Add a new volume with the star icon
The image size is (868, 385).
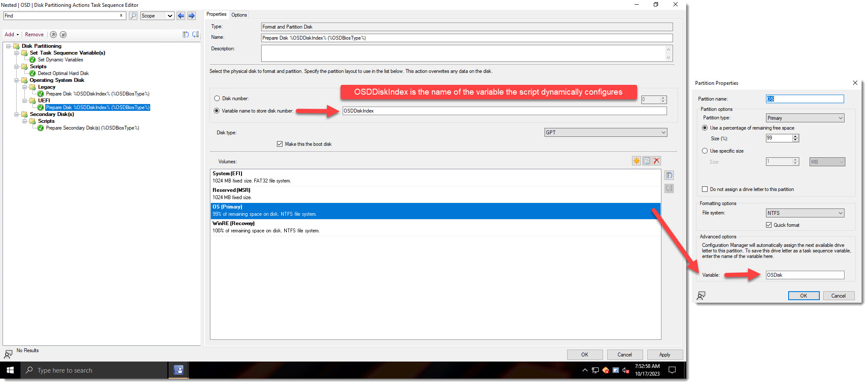(x=636, y=161)
